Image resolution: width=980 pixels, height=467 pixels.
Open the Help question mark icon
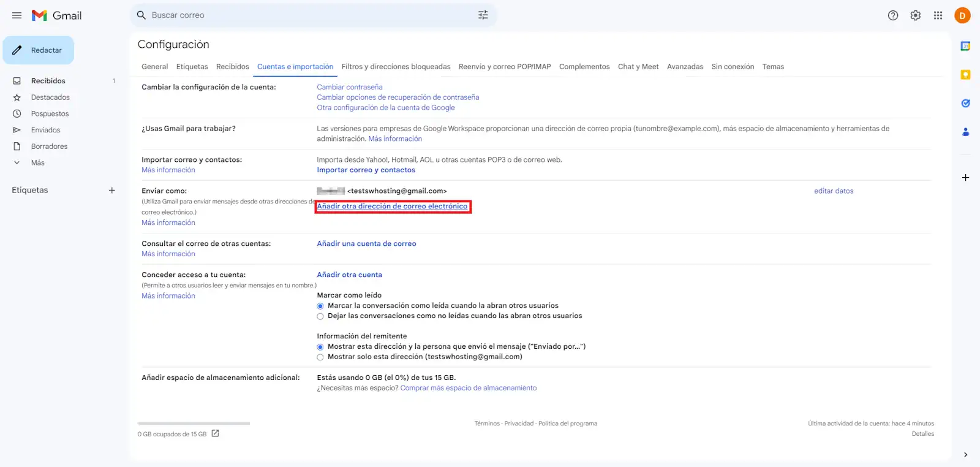click(x=893, y=15)
